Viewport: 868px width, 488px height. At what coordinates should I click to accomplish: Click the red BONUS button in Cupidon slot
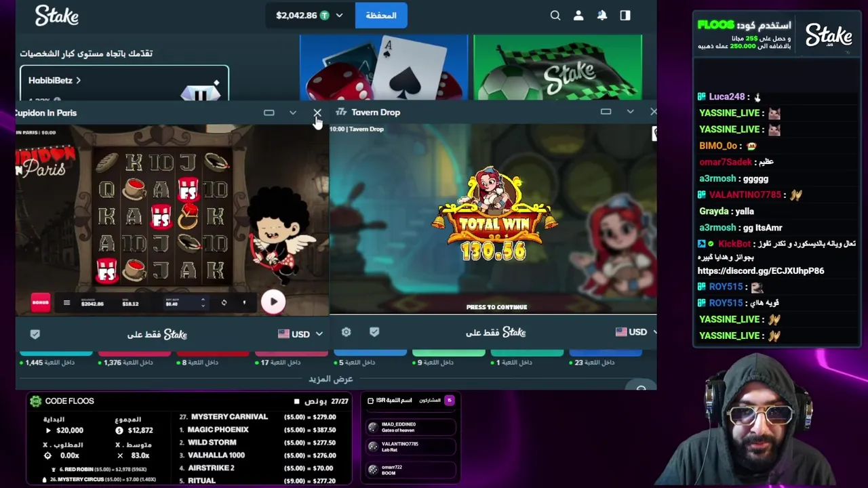41,302
